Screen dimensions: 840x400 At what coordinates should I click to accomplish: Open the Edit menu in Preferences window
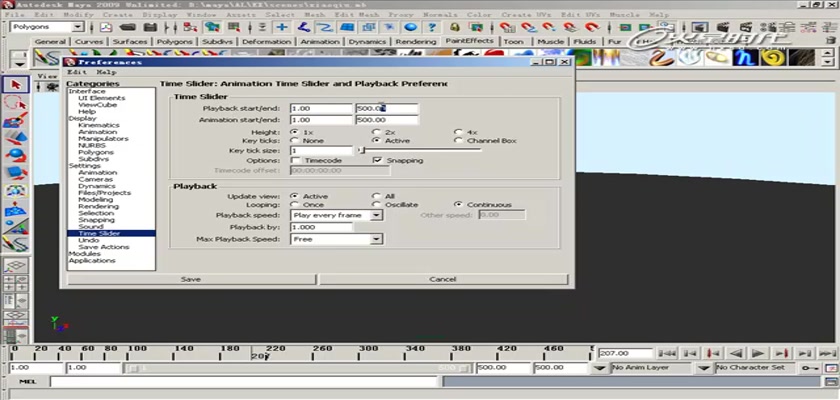(x=77, y=72)
